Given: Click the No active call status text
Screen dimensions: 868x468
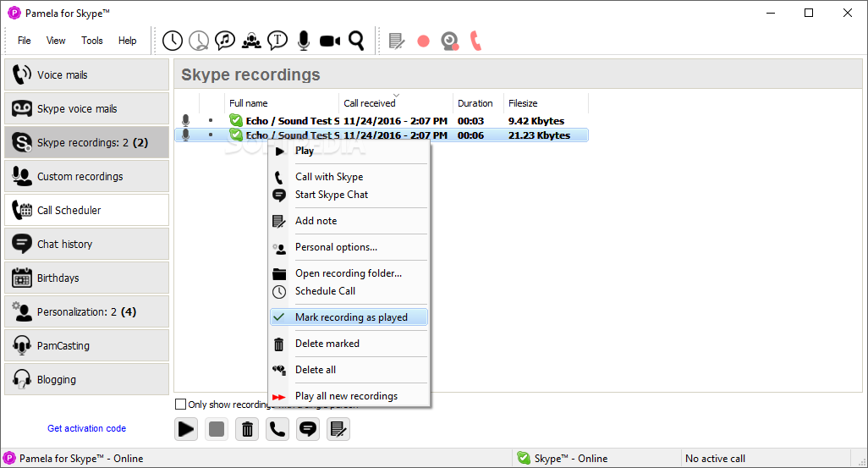Looking at the screenshot, I should pyautogui.click(x=715, y=459).
